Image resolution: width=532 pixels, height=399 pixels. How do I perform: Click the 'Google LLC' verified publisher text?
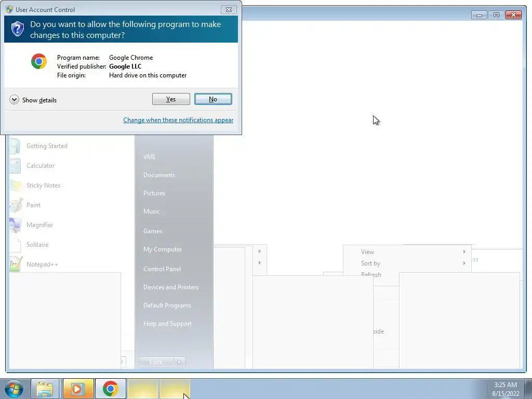coord(125,66)
